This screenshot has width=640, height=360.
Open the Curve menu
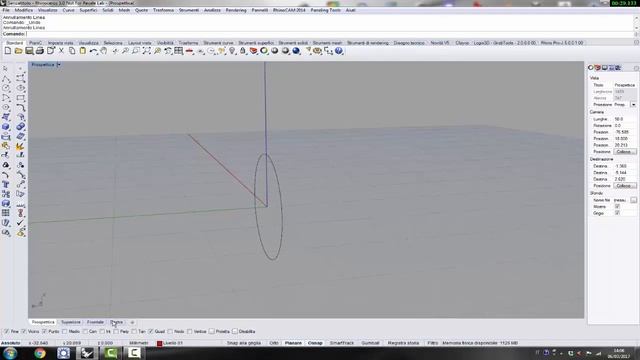point(69,10)
